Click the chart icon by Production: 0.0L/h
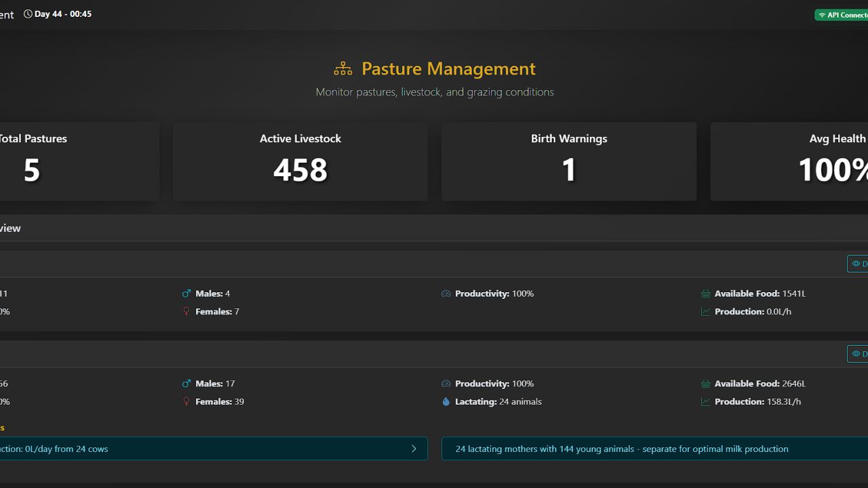Image resolution: width=868 pixels, height=488 pixels. [705, 312]
